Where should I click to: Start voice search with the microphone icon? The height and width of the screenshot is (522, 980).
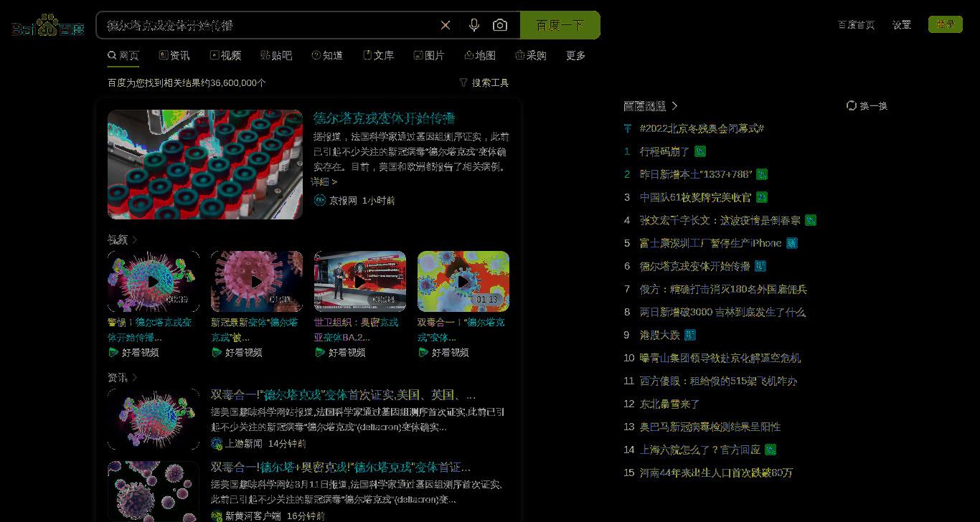[473, 25]
